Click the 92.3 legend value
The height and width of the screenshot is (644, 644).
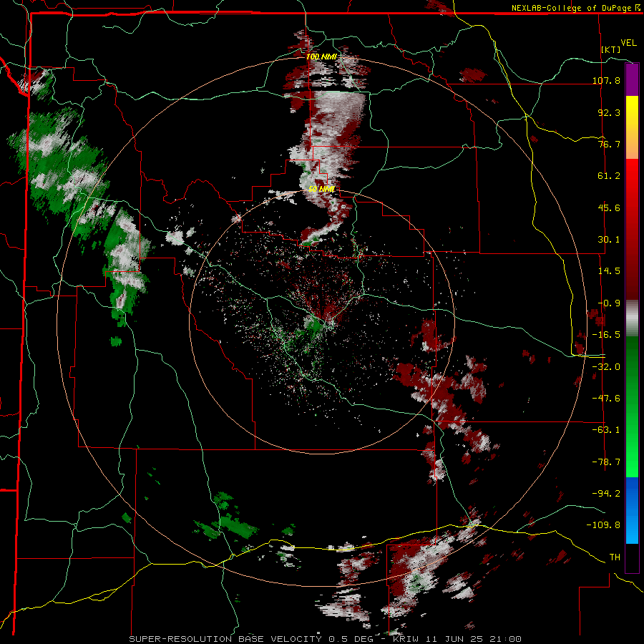tap(609, 112)
